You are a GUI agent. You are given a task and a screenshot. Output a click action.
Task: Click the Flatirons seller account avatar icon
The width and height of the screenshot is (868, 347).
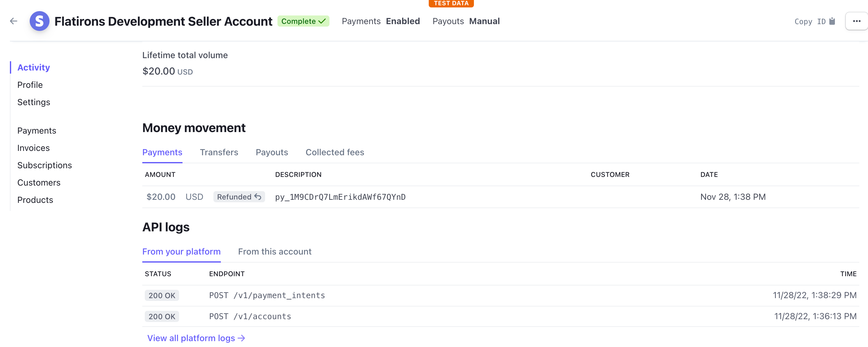coord(39,21)
